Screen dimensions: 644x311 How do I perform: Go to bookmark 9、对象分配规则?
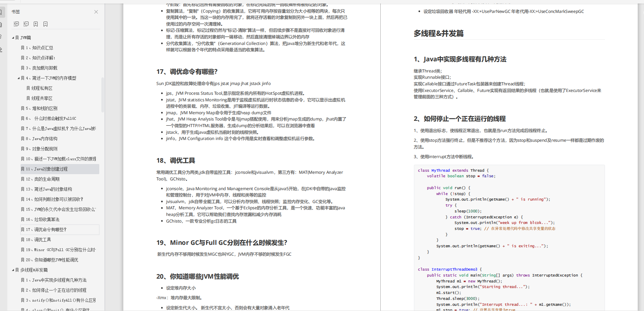(41, 149)
